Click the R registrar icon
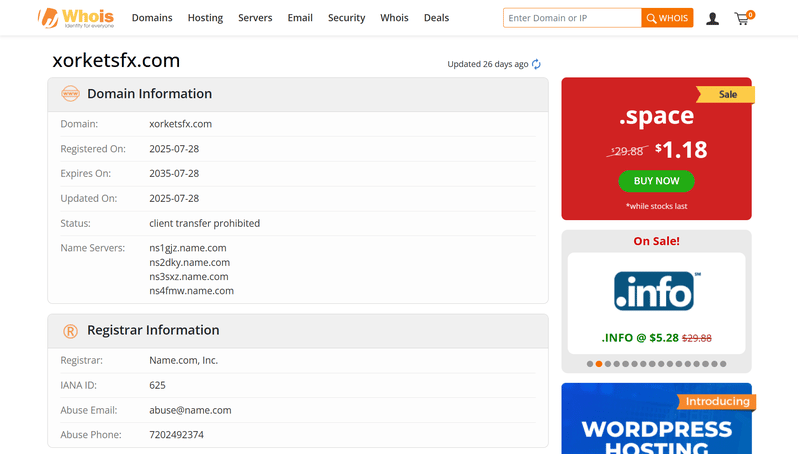This screenshot has width=800, height=454. coord(70,331)
